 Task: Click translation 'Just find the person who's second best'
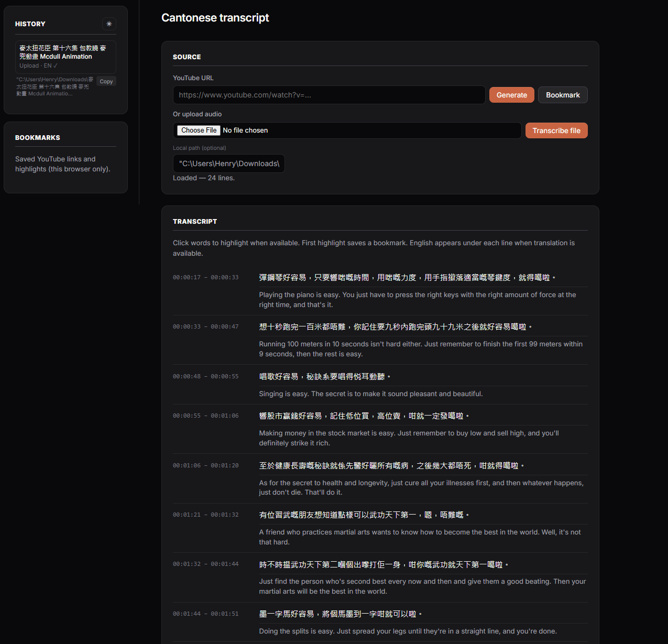tap(422, 586)
